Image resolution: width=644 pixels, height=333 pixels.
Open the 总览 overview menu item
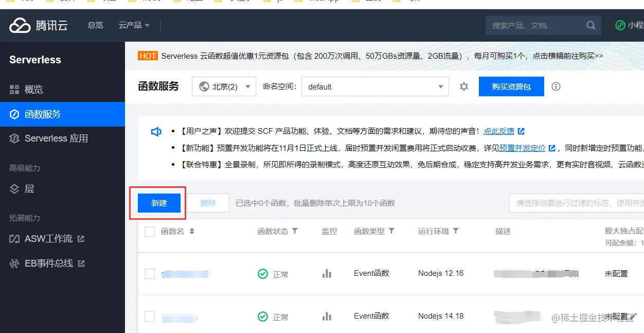[95, 25]
